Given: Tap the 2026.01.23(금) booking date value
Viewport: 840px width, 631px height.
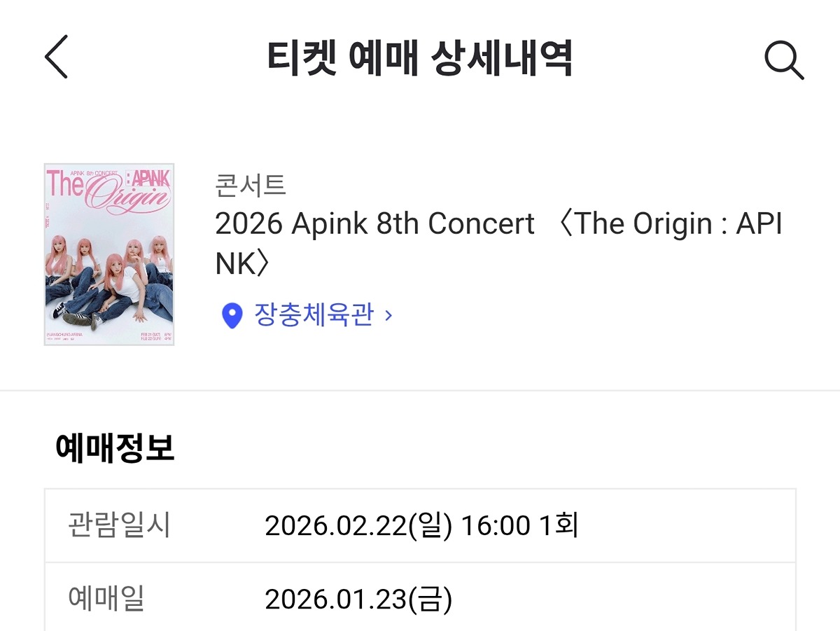Looking at the screenshot, I should pos(358,599).
